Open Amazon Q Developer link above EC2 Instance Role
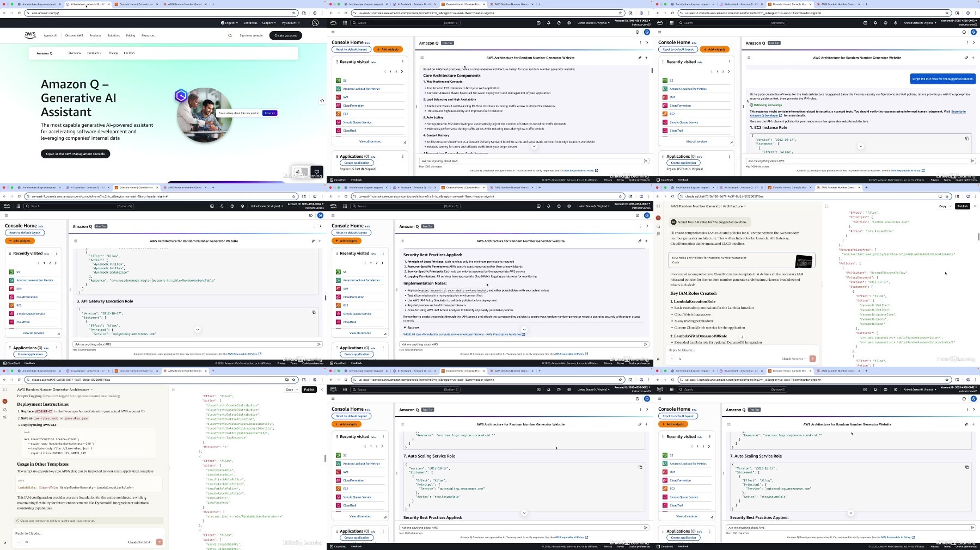The height and width of the screenshot is (550, 980). tap(765, 115)
